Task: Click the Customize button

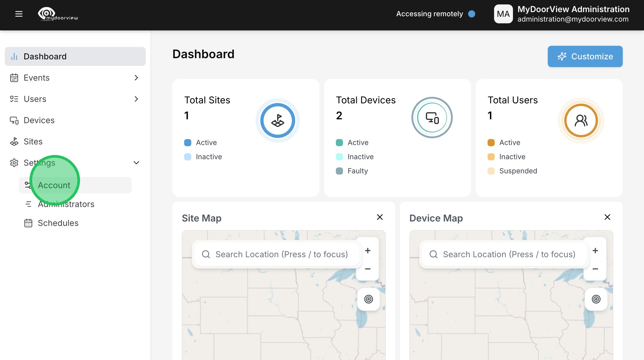Action: (x=585, y=56)
